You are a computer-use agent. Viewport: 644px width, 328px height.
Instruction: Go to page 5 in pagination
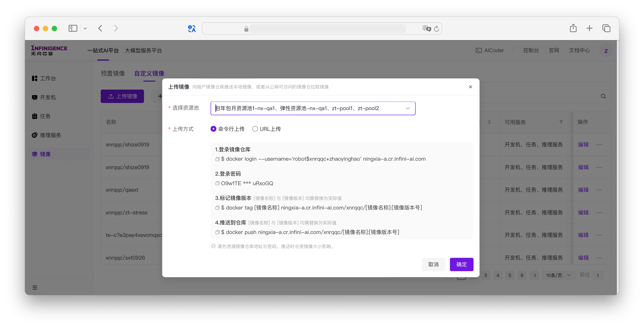click(x=510, y=275)
